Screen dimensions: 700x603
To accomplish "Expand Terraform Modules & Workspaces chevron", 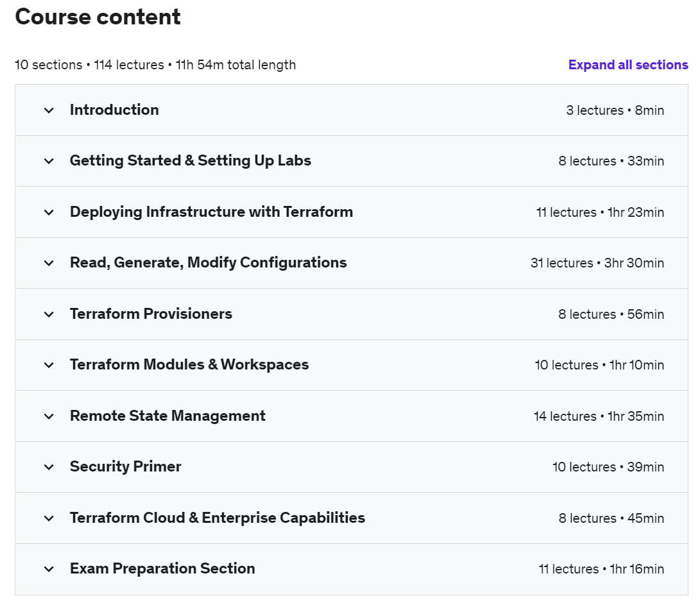I will click(x=49, y=365).
